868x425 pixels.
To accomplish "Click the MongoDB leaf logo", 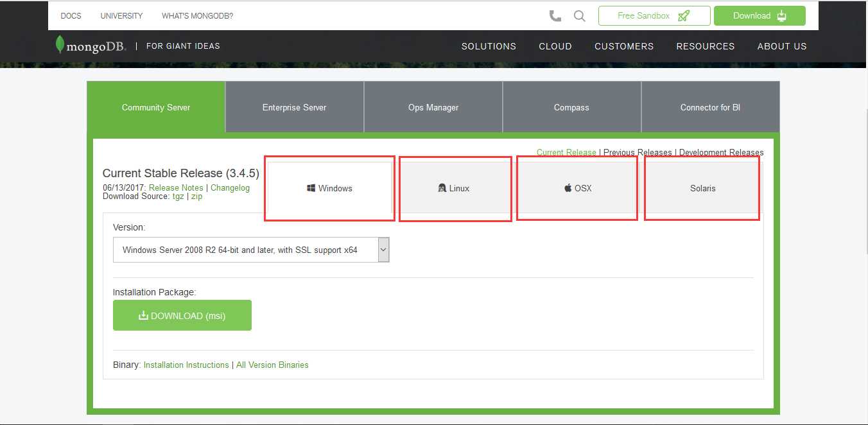I will tap(91, 46).
